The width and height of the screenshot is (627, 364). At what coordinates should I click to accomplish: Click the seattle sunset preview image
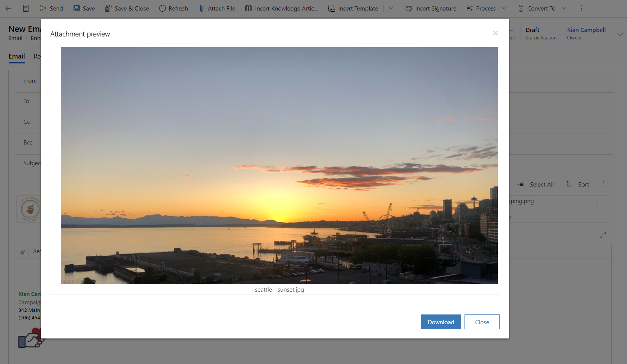[x=279, y=165]
